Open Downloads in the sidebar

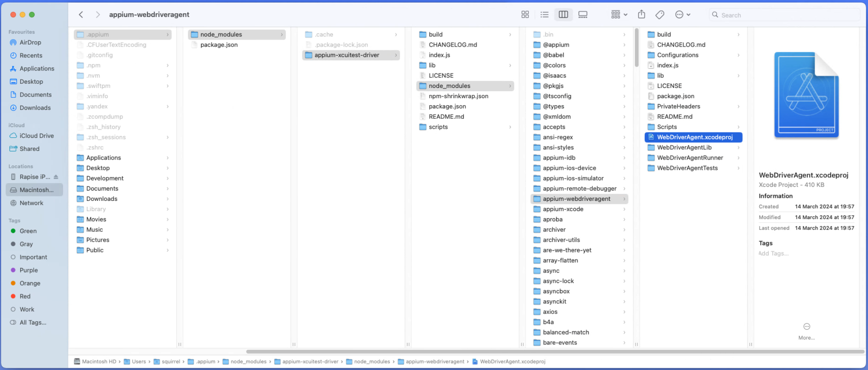[35, 108]
